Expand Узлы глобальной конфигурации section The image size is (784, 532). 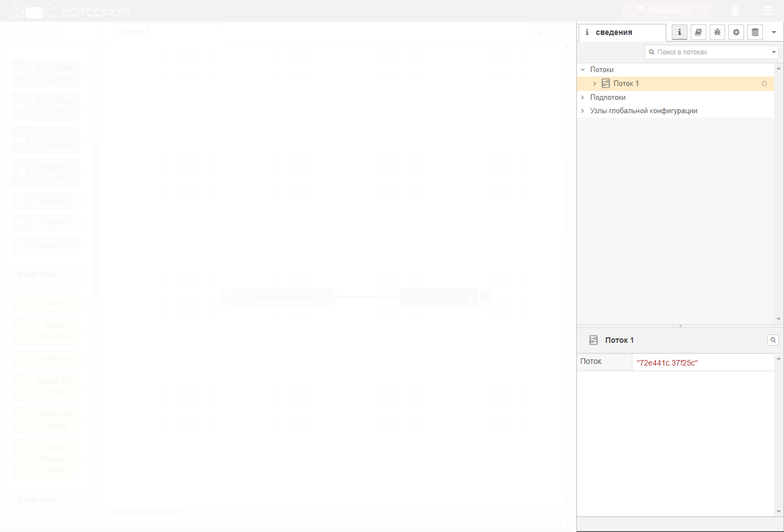[582, 111]
